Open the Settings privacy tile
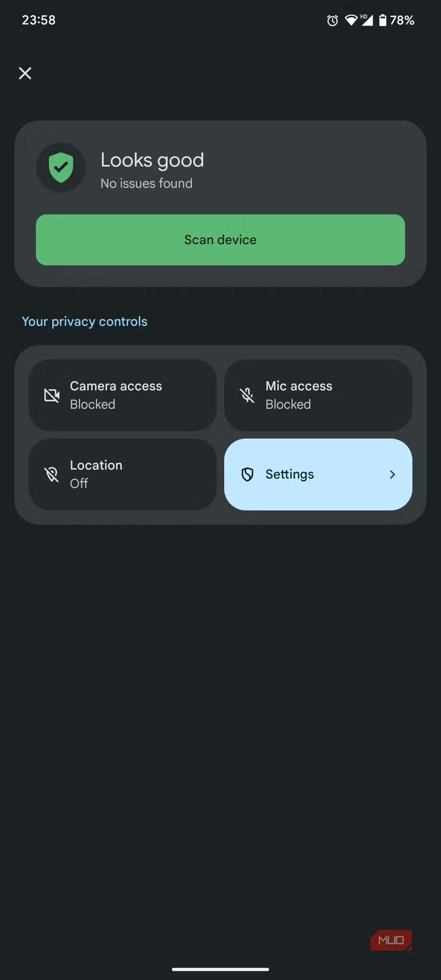 [318, 474]
